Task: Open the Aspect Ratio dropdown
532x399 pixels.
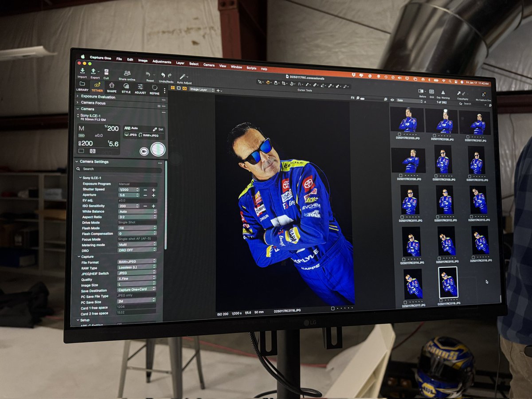Action: pos(137,217)
